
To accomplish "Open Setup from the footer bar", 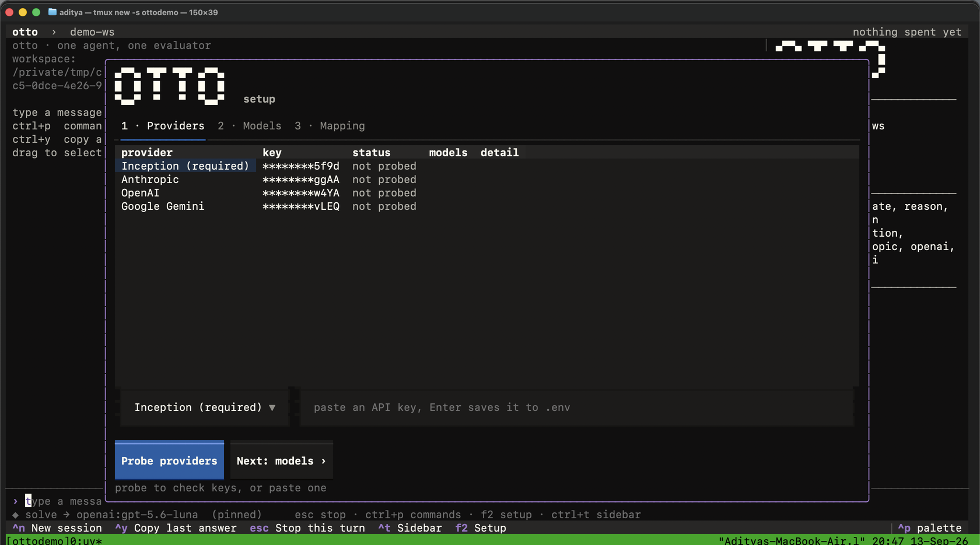I will [481, 528].
